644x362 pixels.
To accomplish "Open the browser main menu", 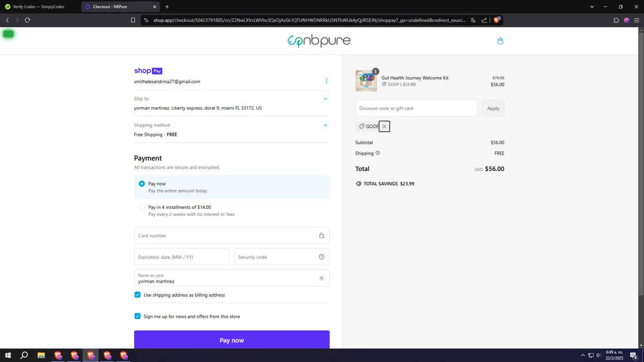I will point(637,20).
